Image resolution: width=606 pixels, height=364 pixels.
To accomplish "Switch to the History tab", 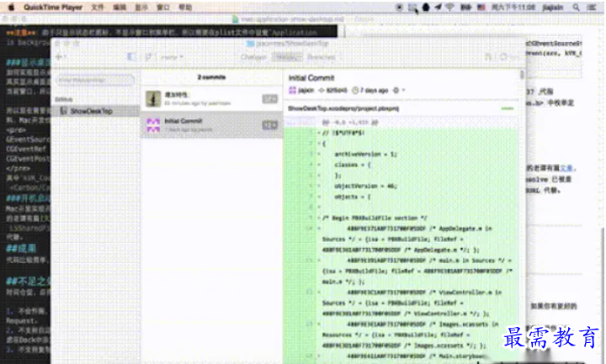I will coord(287,57).
